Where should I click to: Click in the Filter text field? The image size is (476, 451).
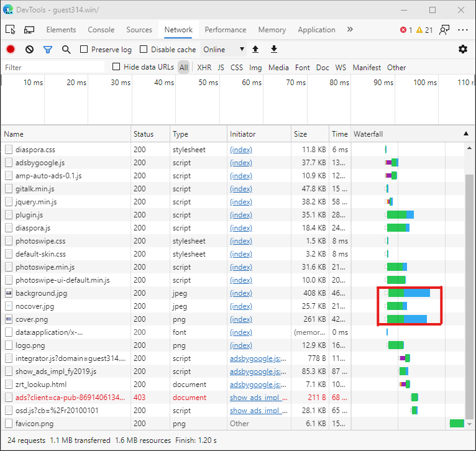click(53, 68)
